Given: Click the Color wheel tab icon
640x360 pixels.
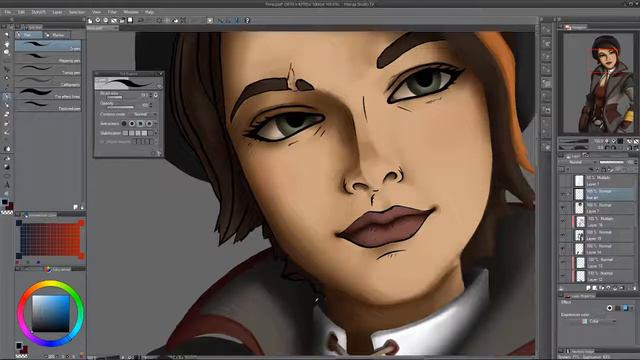Looking at the screenshot, I should [x=48, y=269].
